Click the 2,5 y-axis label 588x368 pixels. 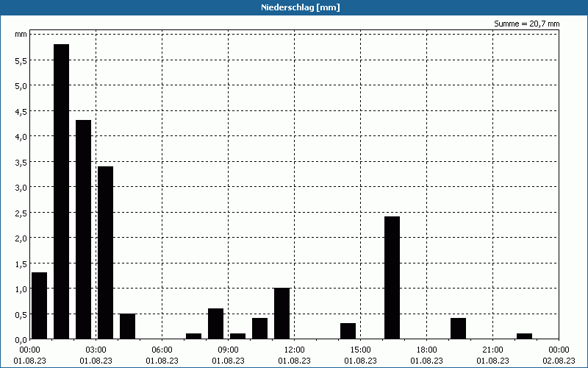click(x=21, y=213)
